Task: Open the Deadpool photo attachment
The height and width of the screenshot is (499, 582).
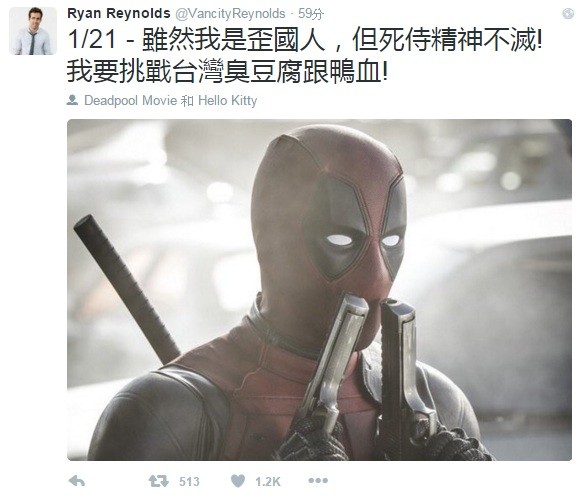Action: (319, 290)
